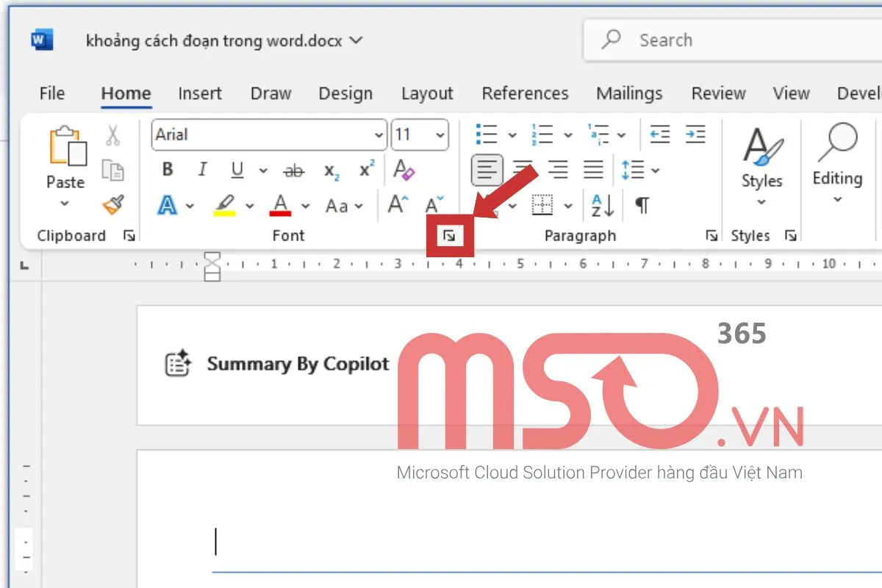Switch to the Insert tab
The width and height of the screenshot is (882, 588).
pos(199,93)
